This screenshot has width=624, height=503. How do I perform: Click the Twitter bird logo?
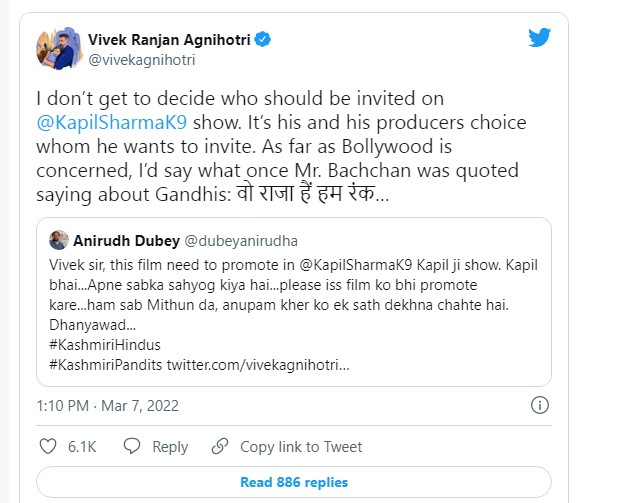click(539, 39)
